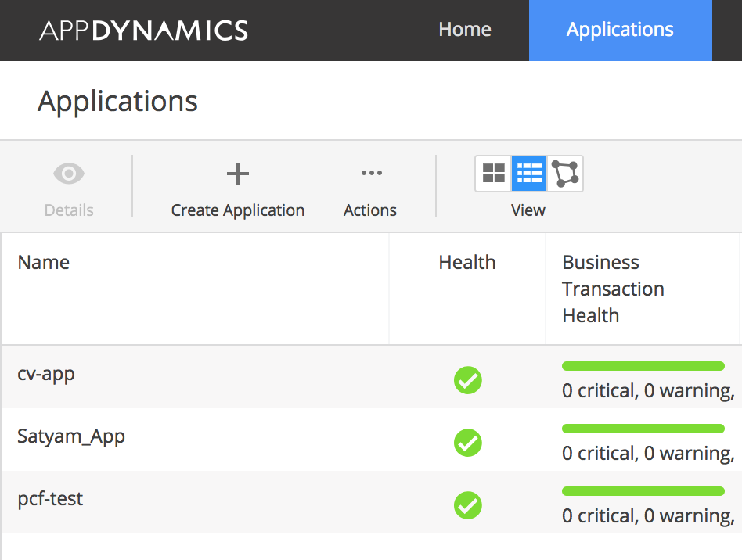Go to the Home tab

pyautogui.click(x=465, y=30)
